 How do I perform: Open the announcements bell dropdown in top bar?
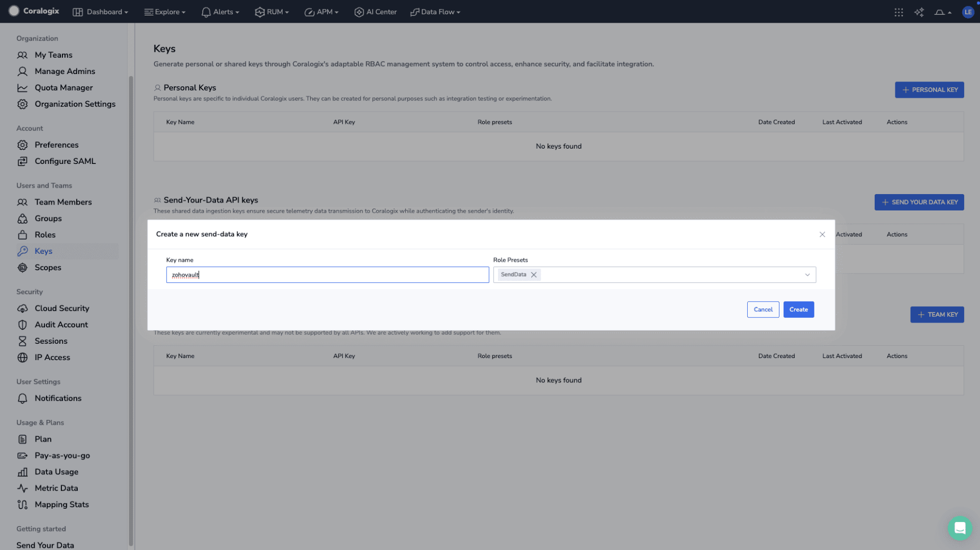click(x=942, y=12)
